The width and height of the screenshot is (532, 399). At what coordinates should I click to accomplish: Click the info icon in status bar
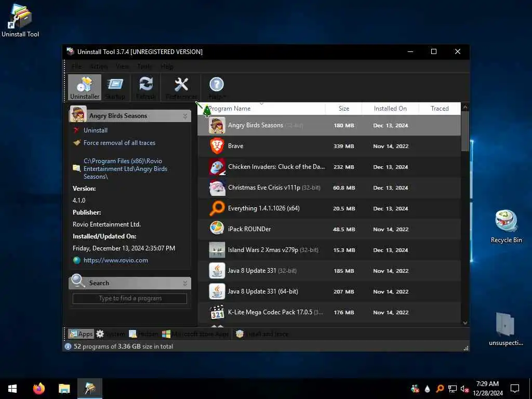click(68, 347)
